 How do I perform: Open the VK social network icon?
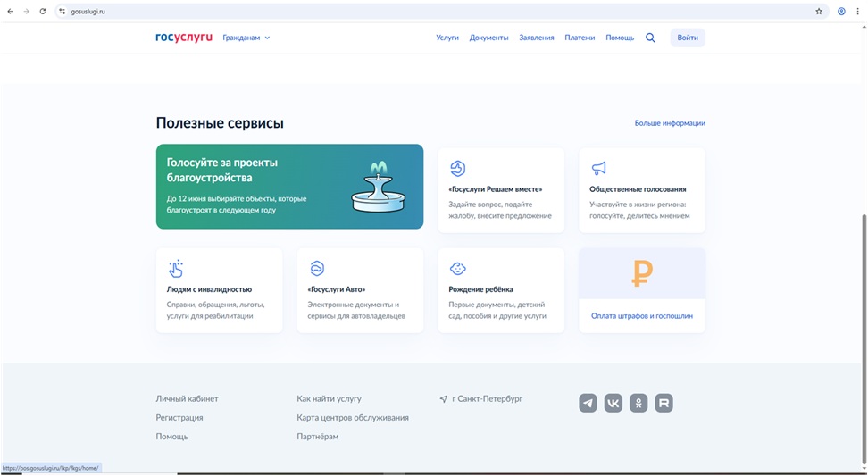613,403
